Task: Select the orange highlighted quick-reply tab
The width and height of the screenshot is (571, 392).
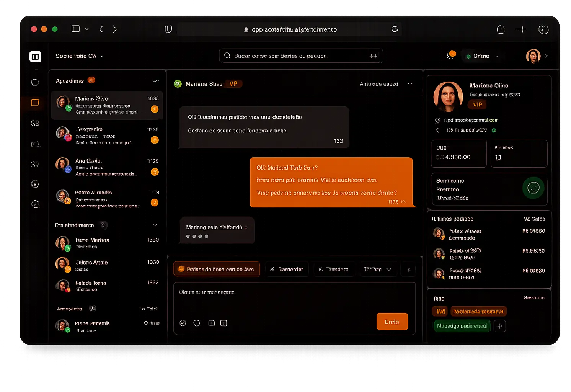Action: (217, 269)
